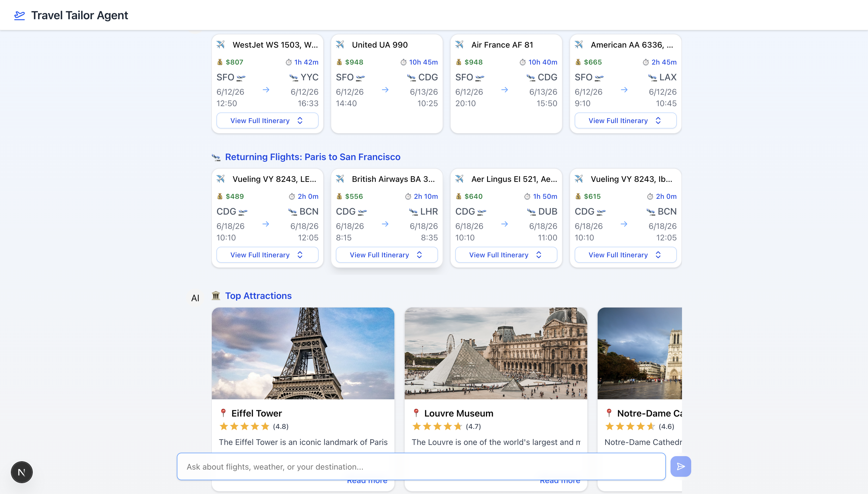
Task: Click the landing plane icon next to CDG on United card
Action: click(x=412, y=77)
